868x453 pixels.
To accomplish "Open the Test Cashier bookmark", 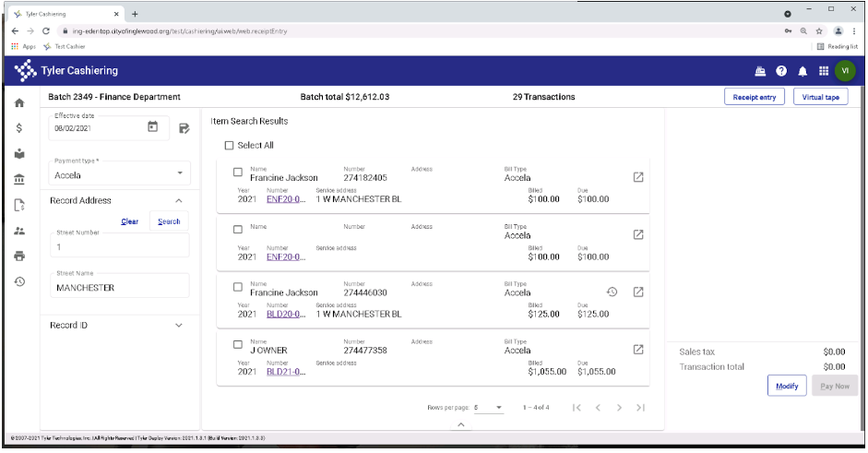I will coord(65,46).
